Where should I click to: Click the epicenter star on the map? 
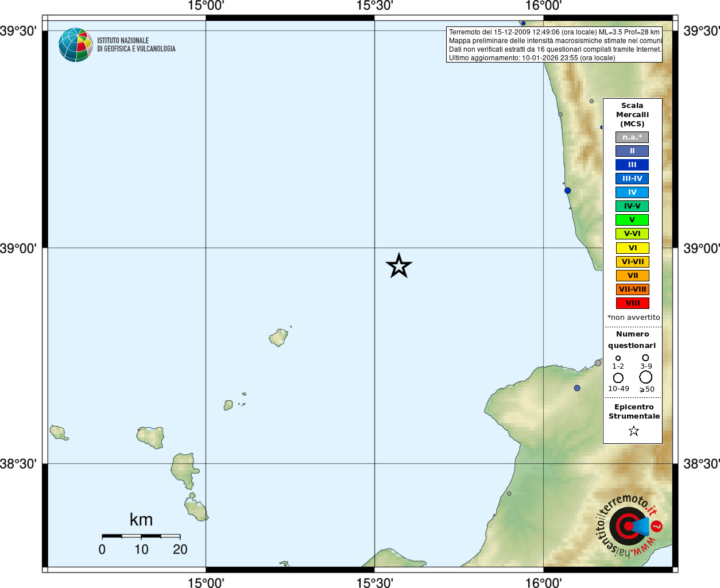(x=398, y=266)
